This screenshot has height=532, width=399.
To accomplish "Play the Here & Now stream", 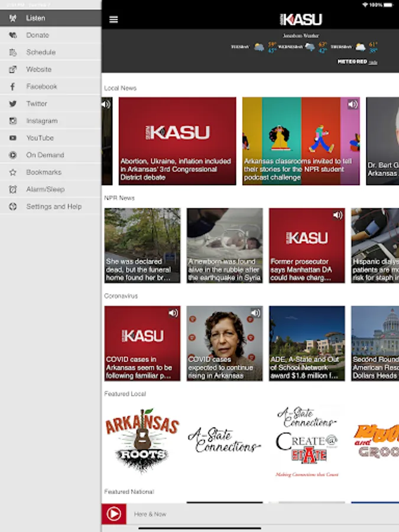I will [x=114, y=514].
